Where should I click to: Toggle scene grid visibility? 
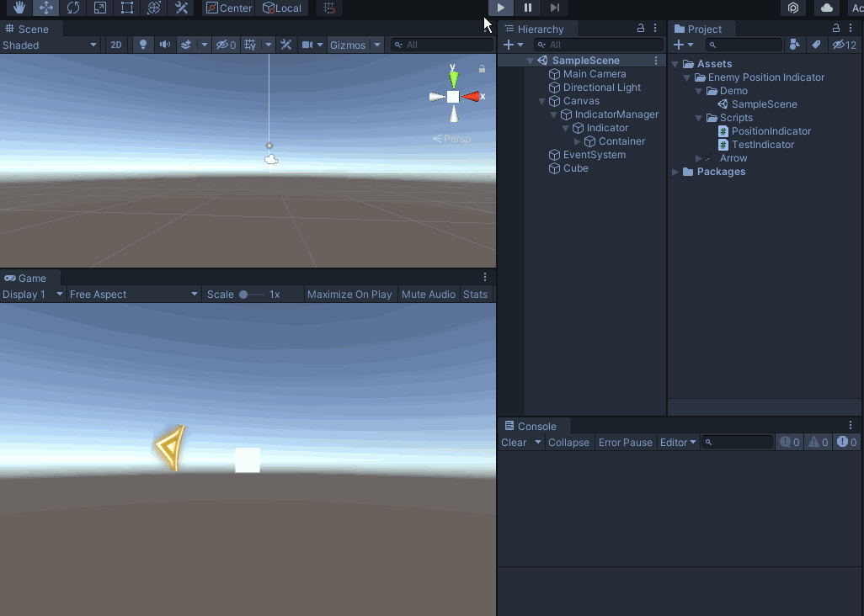click(x=250, y=45)
